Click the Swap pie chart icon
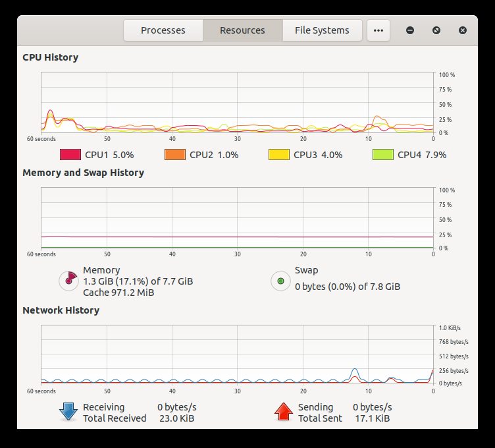Viewport: 495px width, 448px height. [x=280, y=281]
